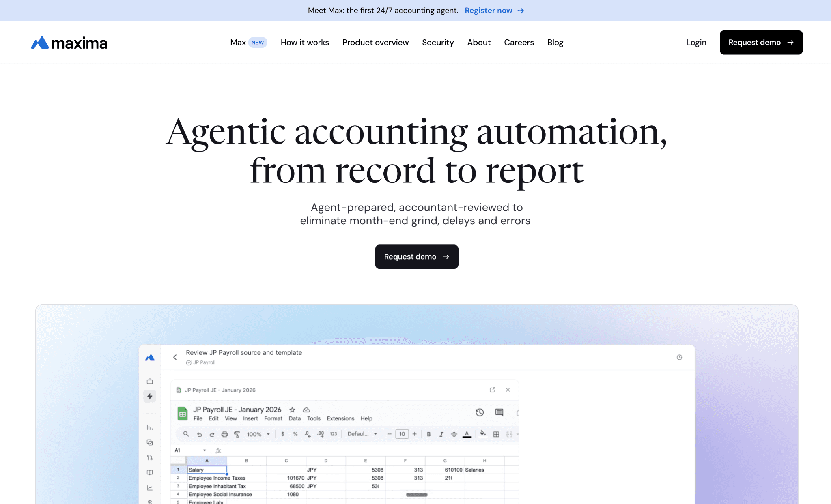
Task: Open the Data menu in the spreadsheet
Action: pos(295,418)
